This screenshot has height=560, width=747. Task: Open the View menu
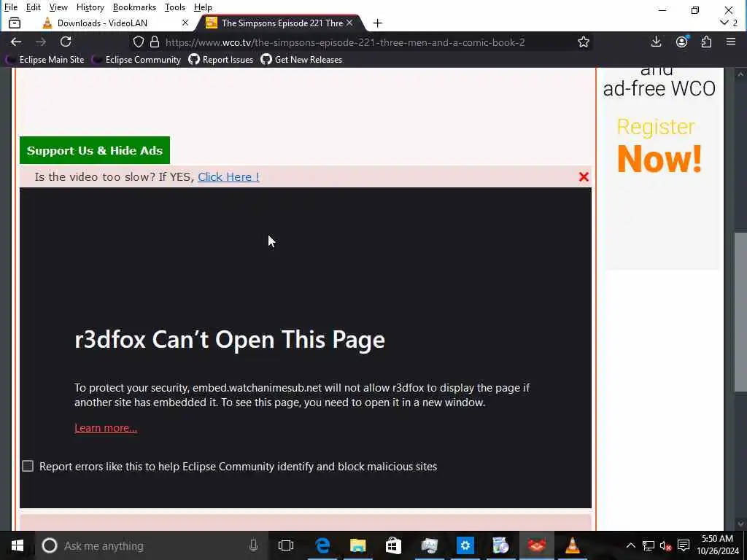pos(58,7)
